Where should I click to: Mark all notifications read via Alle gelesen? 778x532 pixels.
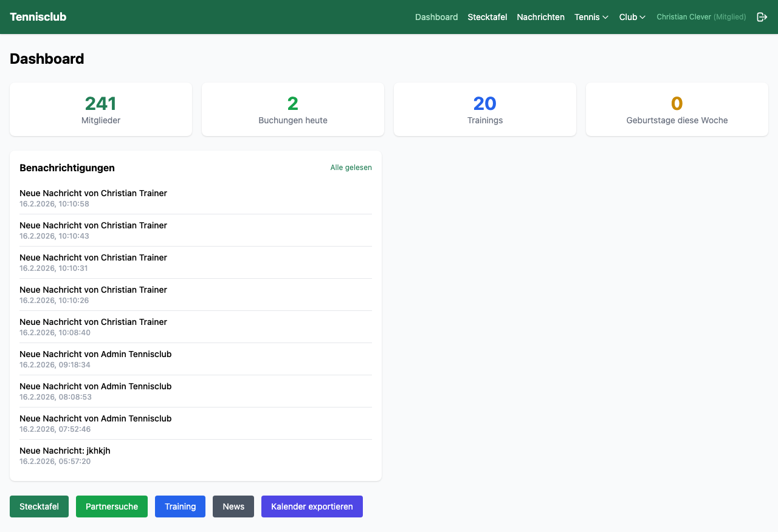pos(351,167)
